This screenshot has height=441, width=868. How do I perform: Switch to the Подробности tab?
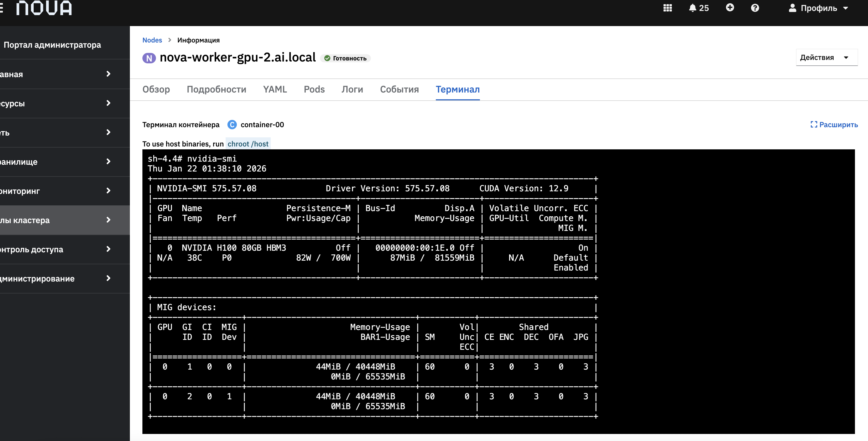(216, 89)
